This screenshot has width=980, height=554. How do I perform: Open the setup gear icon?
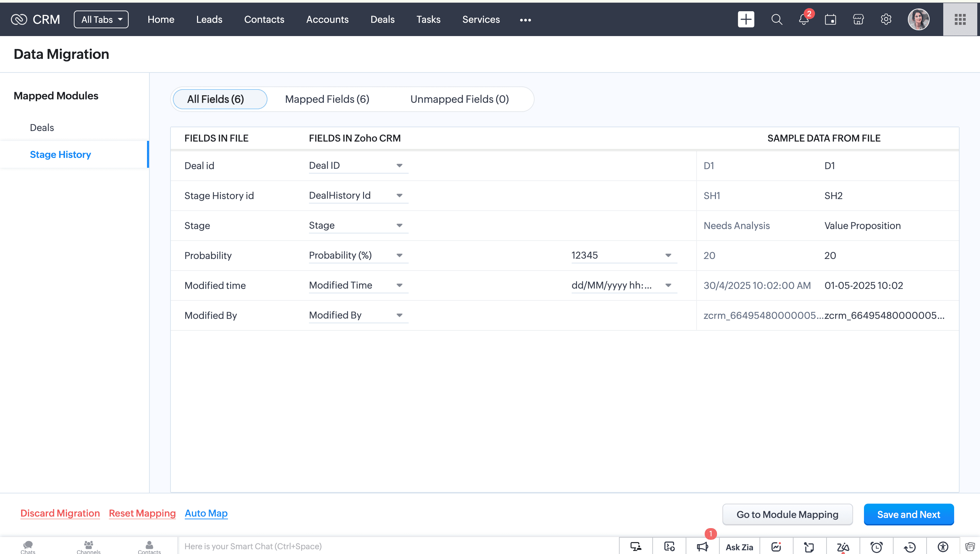pos(886,19)
